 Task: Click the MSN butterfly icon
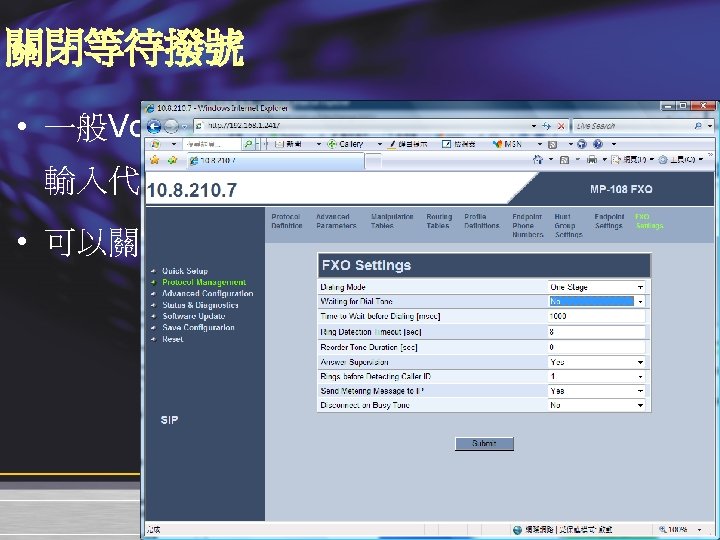click(497, 144)
